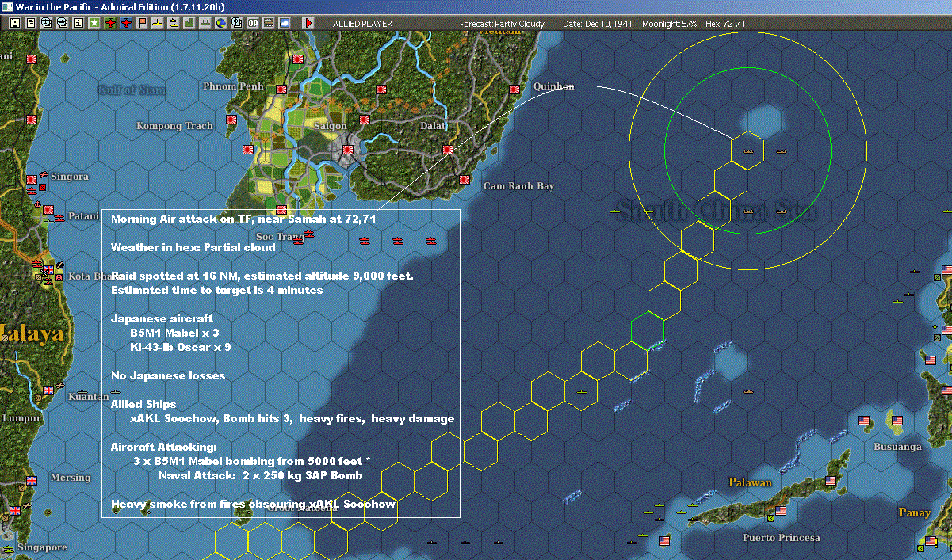Click the Quinhon map label
The width and height of the screenshot is (952, 560).
tap(554, 86)
